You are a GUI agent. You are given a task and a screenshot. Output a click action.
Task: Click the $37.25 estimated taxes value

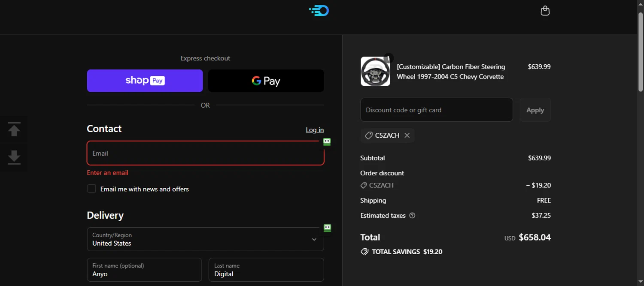coord(541,216)
